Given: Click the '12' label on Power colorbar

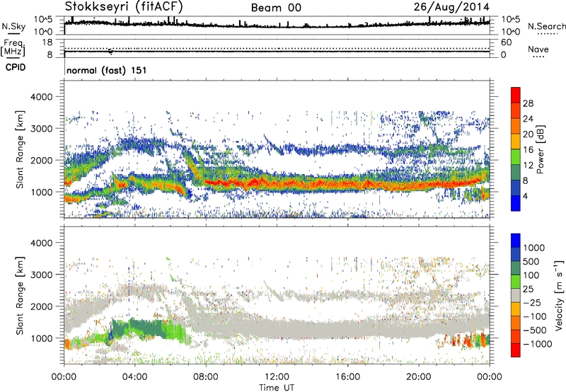Looking at the screenshot, I should (x=528, y=166).
